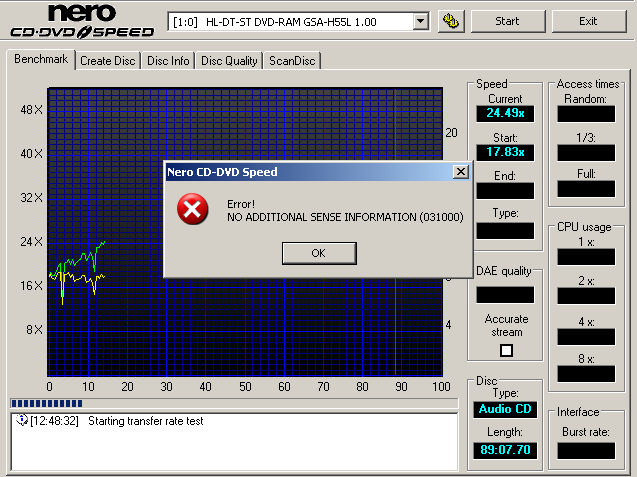Toggle the Accurate stream checkbox
This screenshot has height=477, width=637.
tap(506, 350)
